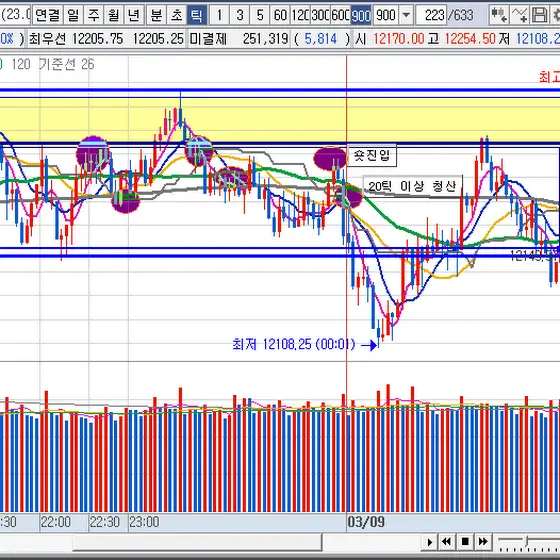Click the 23:00 time axis label
Viewport: 560px width, 560px height.
click(144, 522)
